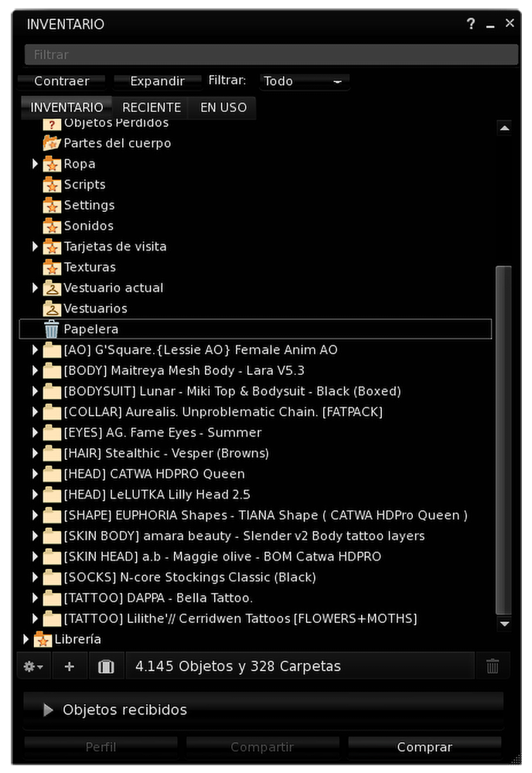Click the Vestuario actual hanger folder icon
Image resolution: width=532 pixels, height=773 pixels.
pyautogui.click(x=52, y=288)
